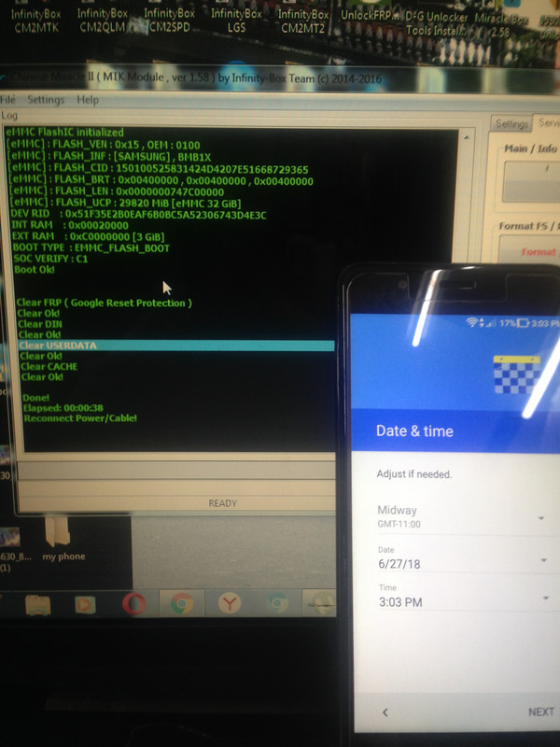The width and height of the screenshot is (560, 747).
Task: Click the log scrollbar up arrow
Action: 466,137
